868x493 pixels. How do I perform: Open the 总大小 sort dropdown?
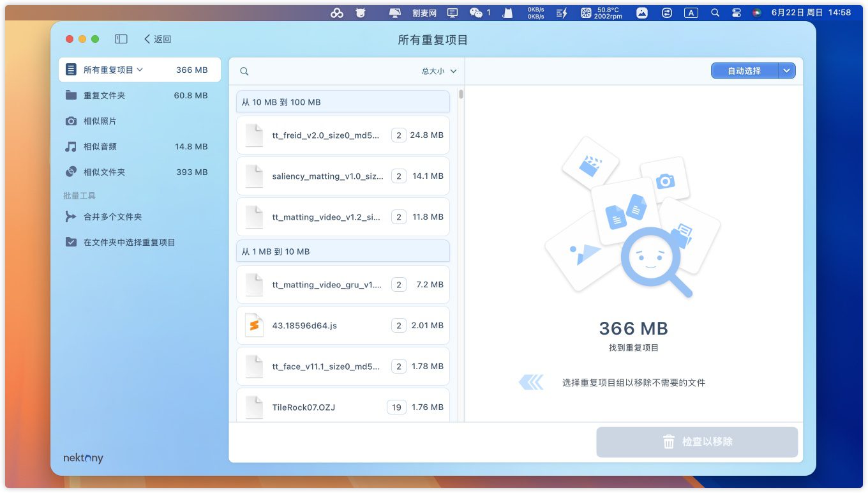(439, 71)
